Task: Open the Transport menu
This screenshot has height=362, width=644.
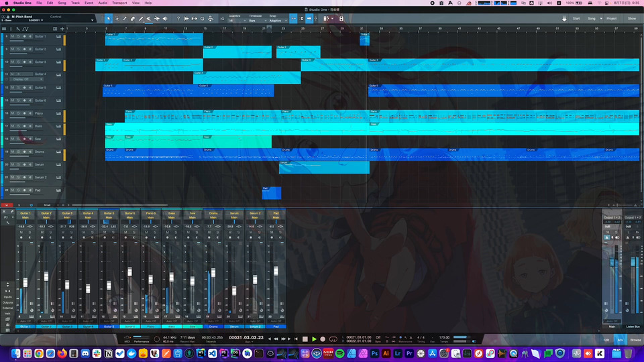Action: click(x=119, y=3)
